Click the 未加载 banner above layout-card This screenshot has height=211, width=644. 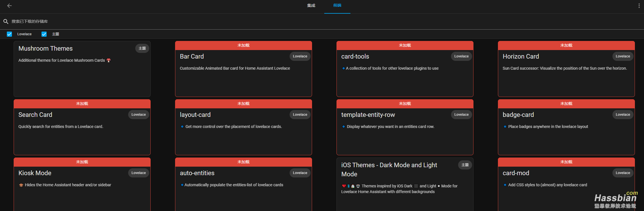pyautogui.click(x=244, y=104)
